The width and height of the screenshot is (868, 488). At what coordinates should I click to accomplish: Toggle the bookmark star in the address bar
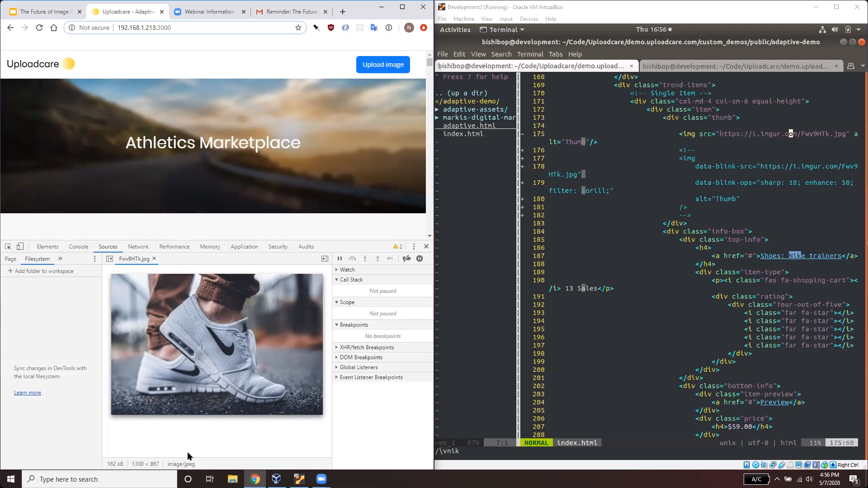coord(297,28)
